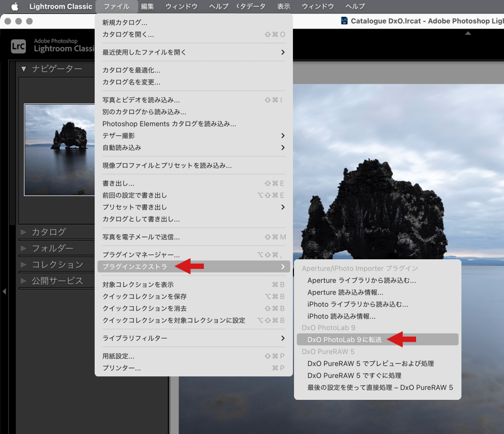Hide the top module panel arrow
The width and height of the screenshot is (504, 434).
tap(468, 33)
